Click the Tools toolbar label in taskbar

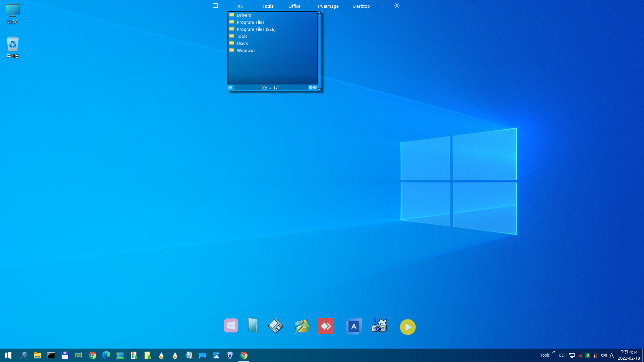pos(545,355)
